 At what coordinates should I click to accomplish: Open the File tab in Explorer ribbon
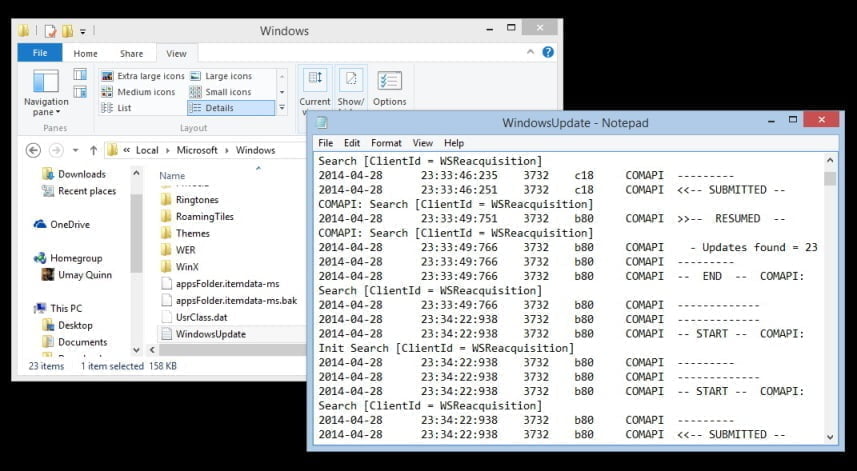(x=40, y=53)
